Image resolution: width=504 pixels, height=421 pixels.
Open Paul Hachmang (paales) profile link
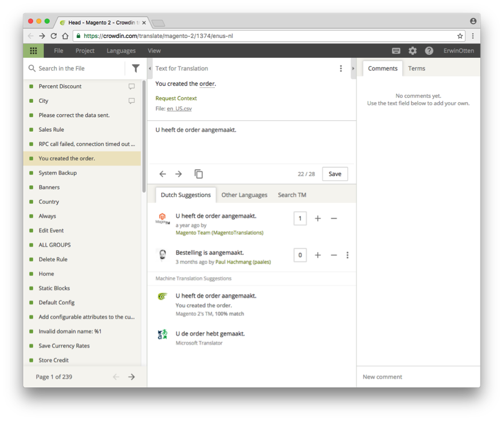[243, 262]
